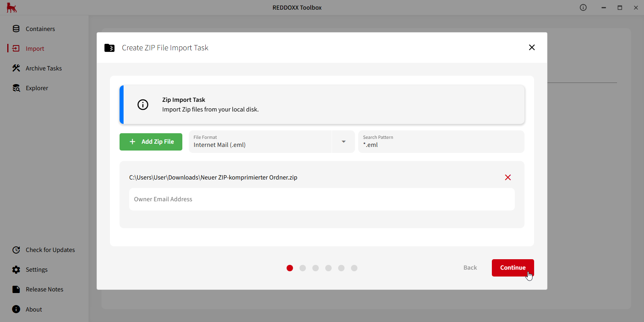Viewport: 644px width, 322px height.
Task: Select the fourth step indicator dot
Action: 328,268
